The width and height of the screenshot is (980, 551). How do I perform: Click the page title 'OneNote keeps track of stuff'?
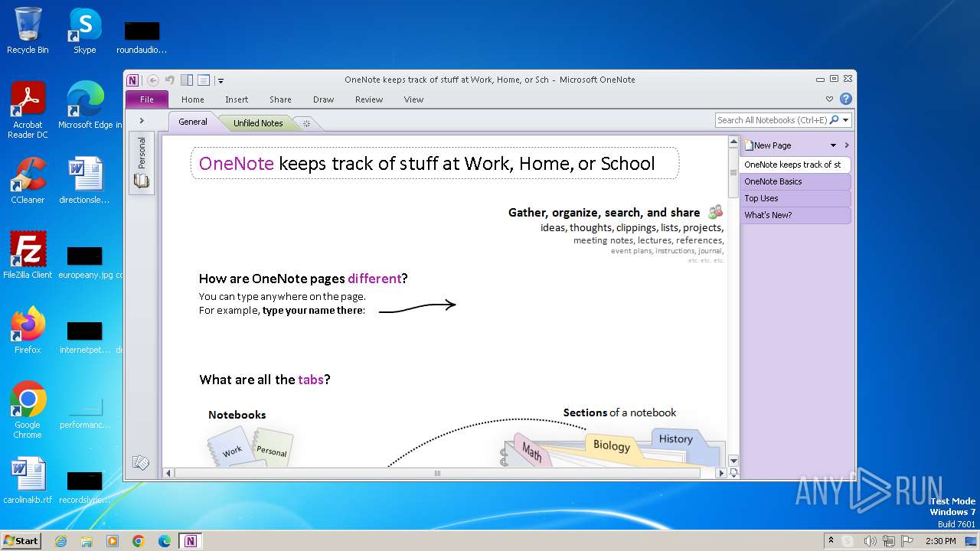pos(427,163)
